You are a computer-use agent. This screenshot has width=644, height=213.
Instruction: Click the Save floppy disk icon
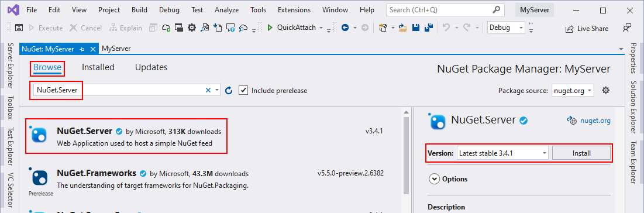pyautogui.click(x=416, y=28)
